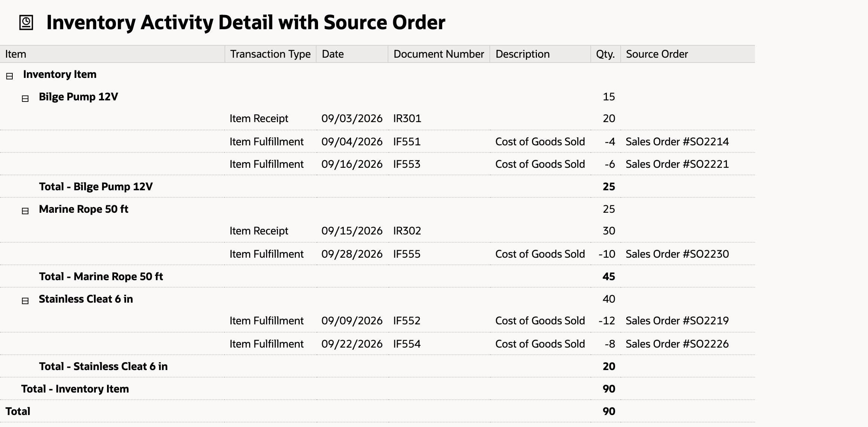Click the date 09/28/2026
The image size is (868, 427).
pos(352,254)
